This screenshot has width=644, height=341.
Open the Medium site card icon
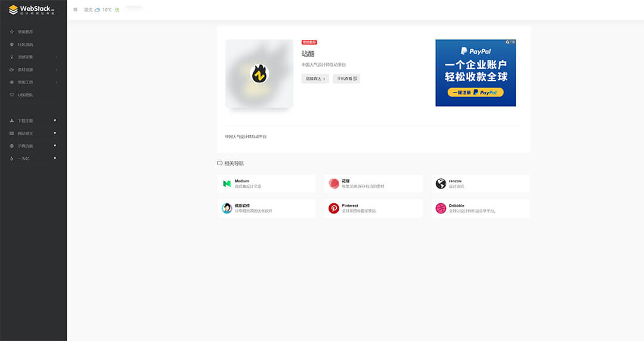tap(227, 184)
